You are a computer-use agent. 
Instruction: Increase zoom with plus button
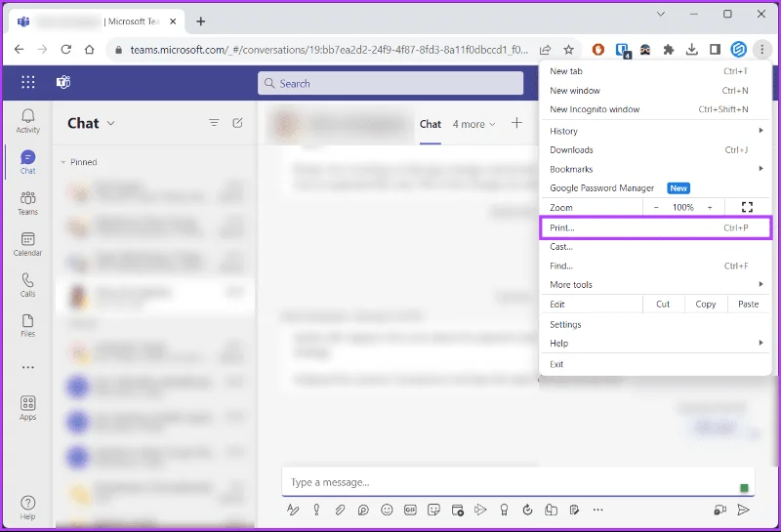[x=710, y=207]
